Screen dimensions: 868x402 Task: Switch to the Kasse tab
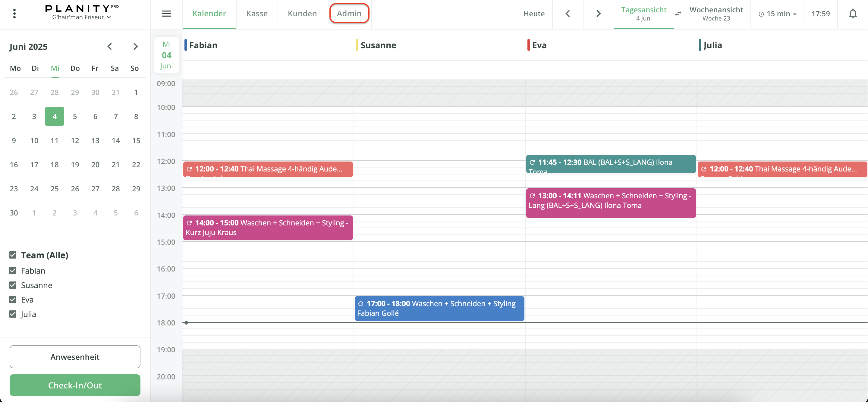pyautogui.click(x=257, y=14)
